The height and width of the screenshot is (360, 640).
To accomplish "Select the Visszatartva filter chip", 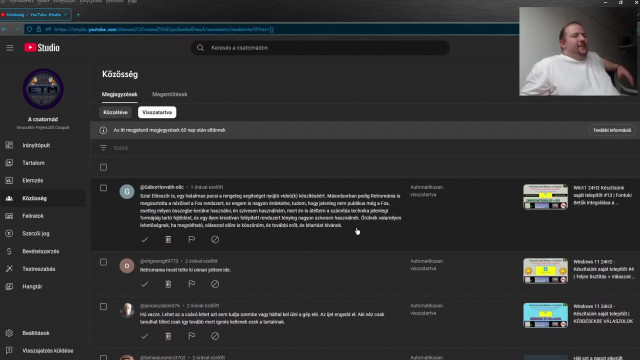I will coord(157,112).
